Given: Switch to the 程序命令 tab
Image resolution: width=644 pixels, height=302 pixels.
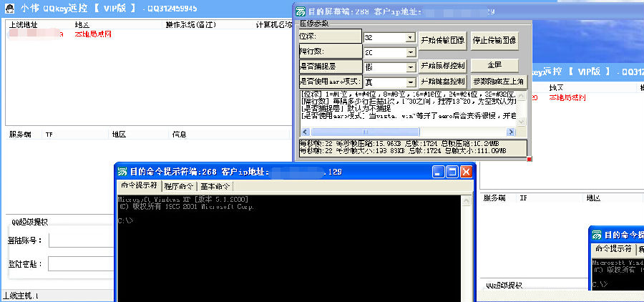Looking at the screenshot, I should (x=177, y=187).
